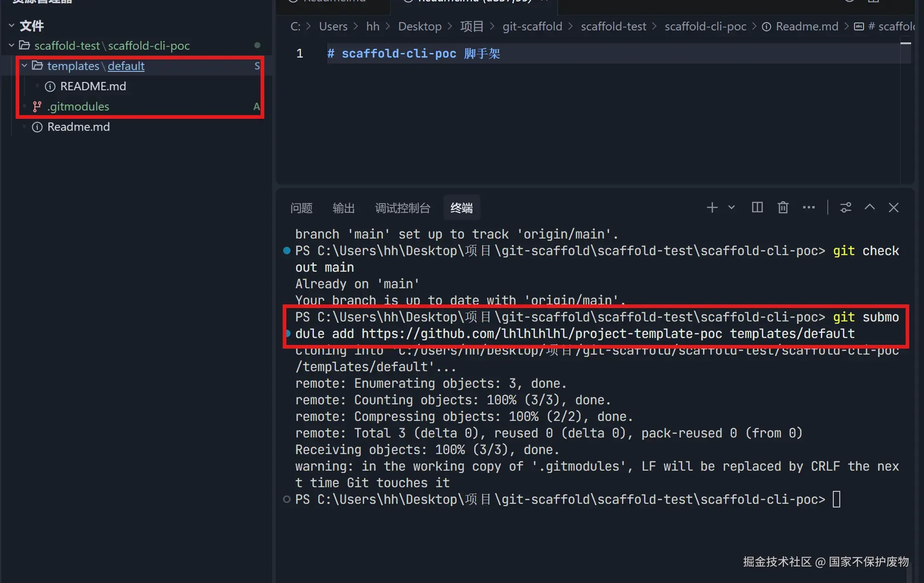This screenshot has height=583, width=924.
Task: Collapse the templates\default folder
Action: (x=24, y=66)
